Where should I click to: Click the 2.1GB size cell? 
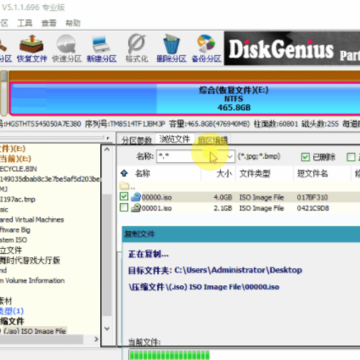click(223, 208)
